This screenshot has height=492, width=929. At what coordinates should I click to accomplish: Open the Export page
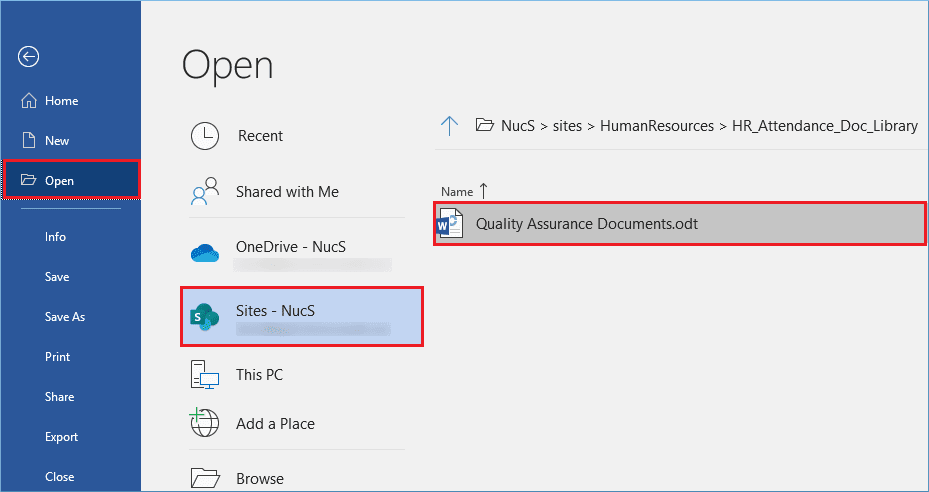61,437
